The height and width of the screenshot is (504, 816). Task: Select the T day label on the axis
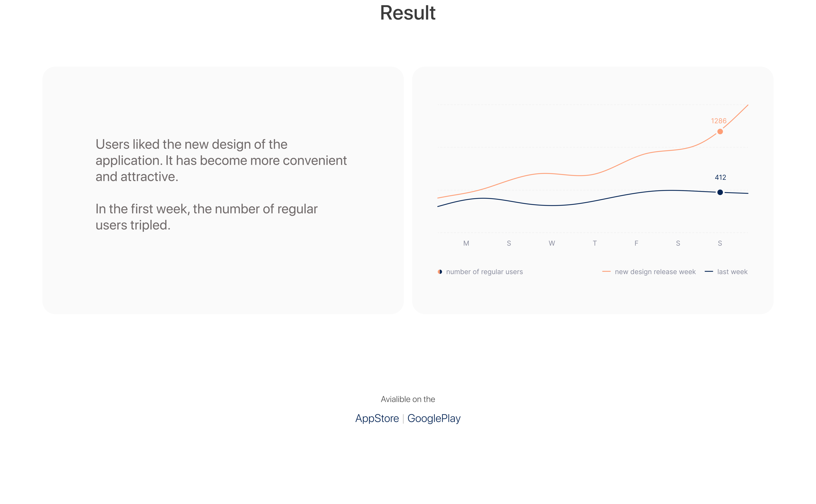pos(595,243)
